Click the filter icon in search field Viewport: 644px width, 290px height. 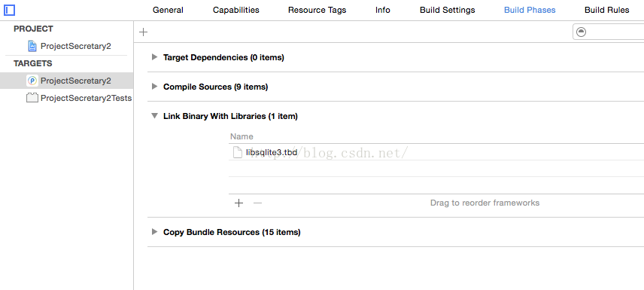click(x=581, y=32)
